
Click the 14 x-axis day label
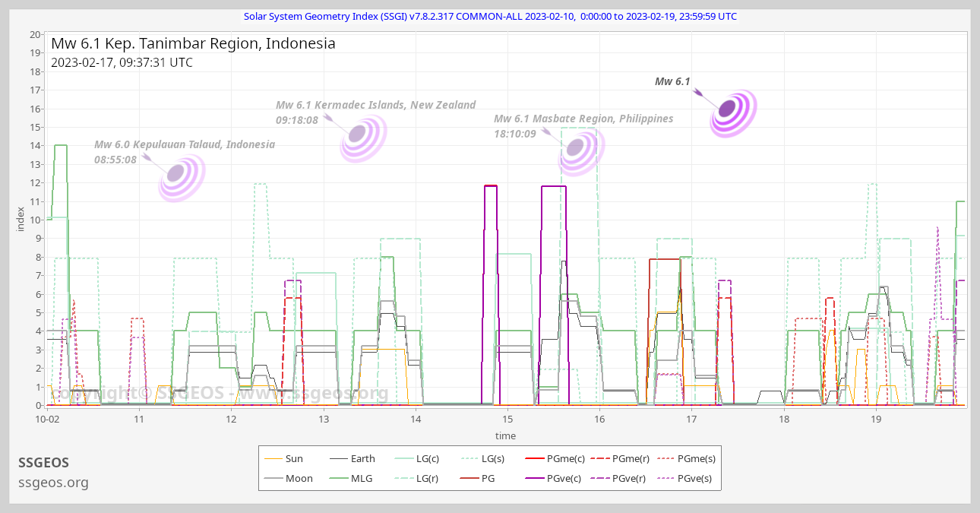click(x=416, y=420)
